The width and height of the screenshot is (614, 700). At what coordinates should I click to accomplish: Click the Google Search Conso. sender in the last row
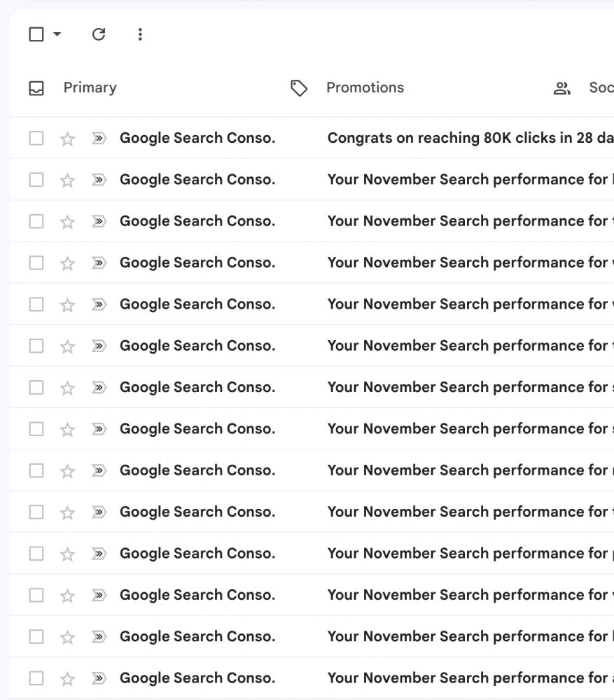click(197, 678)
